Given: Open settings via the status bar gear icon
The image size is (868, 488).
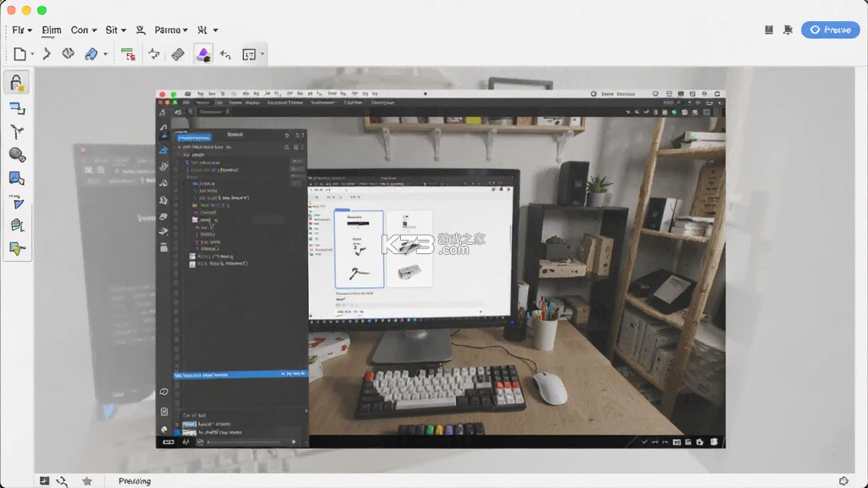Looking at the screenshot, I should [x=843, y=481].
